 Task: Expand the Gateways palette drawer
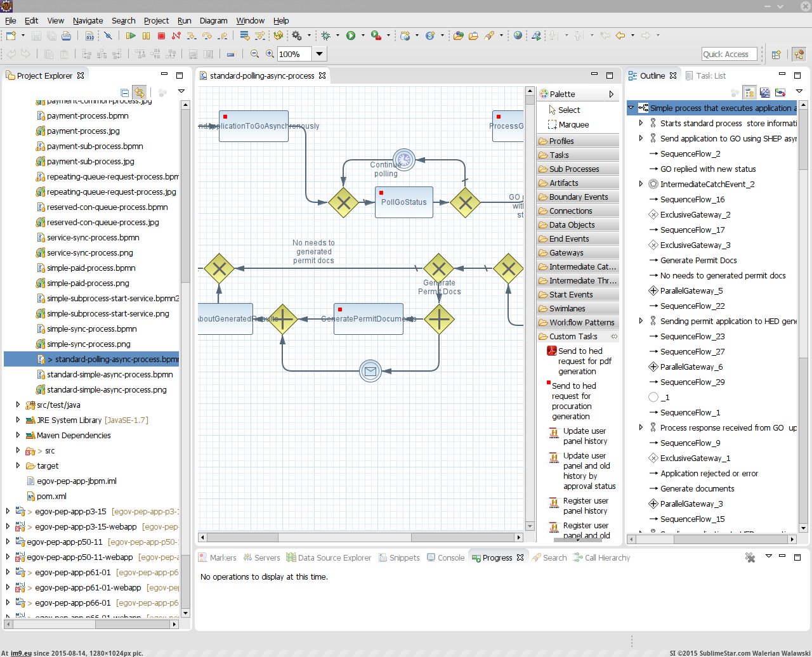coord(566,252)
